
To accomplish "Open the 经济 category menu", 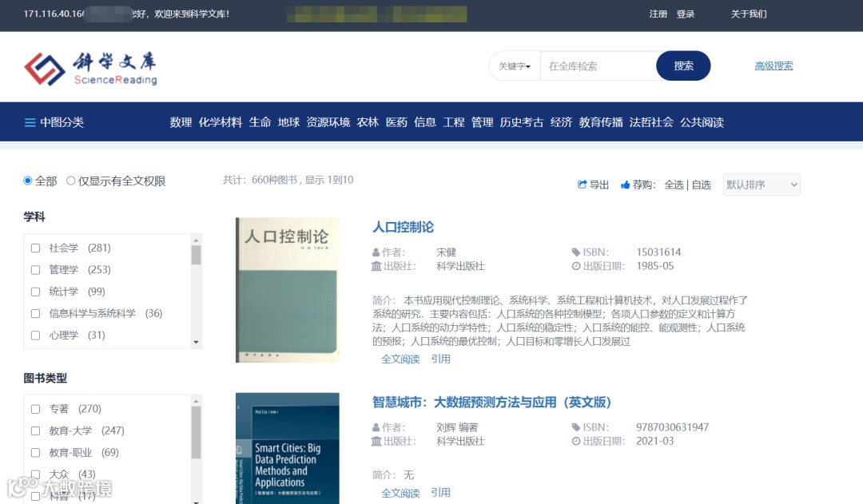I will tap(562, 122).
